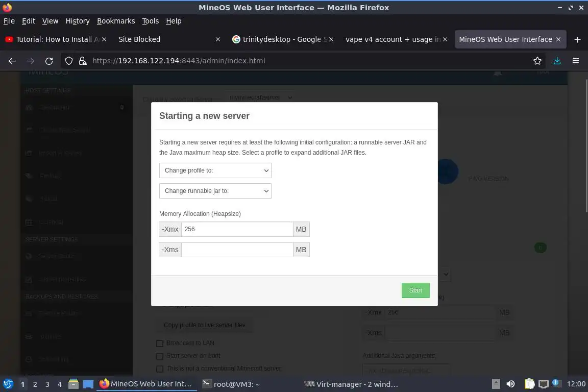
Task: Close the trinitydesktop Google tab
Action: pyautogui.click(x=331, y=39)
